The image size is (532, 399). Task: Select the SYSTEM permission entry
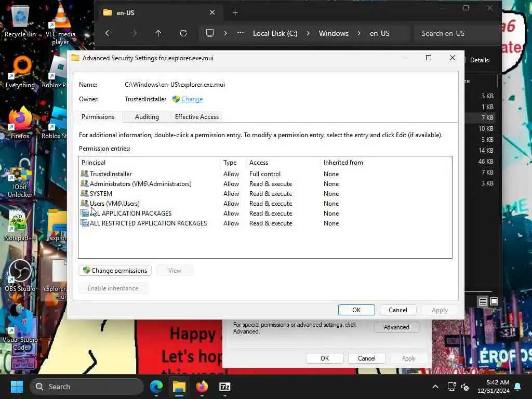(x=264, y=193)
